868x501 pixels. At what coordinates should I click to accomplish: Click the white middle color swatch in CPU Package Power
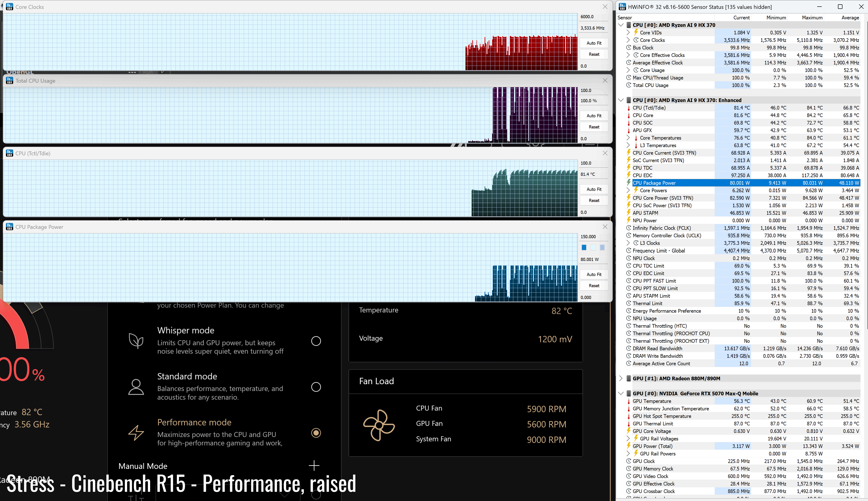(593, 247)
